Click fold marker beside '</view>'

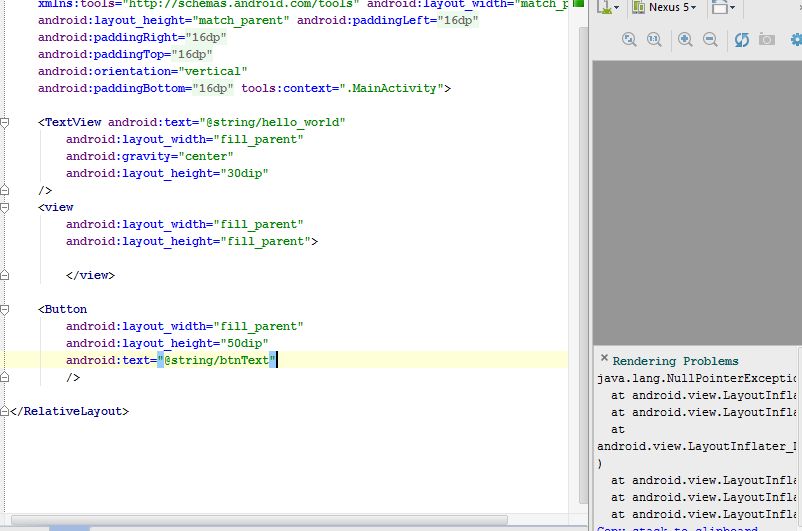(4, 275)
